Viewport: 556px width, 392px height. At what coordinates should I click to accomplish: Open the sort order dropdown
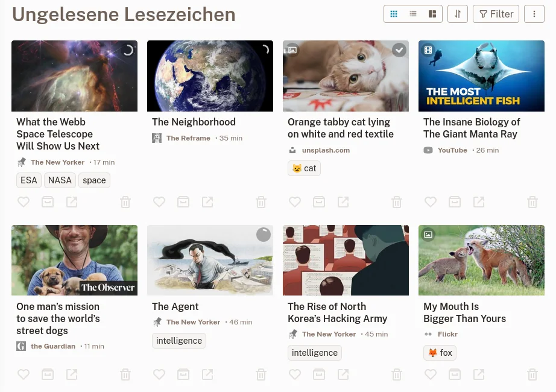click(458, 14)
